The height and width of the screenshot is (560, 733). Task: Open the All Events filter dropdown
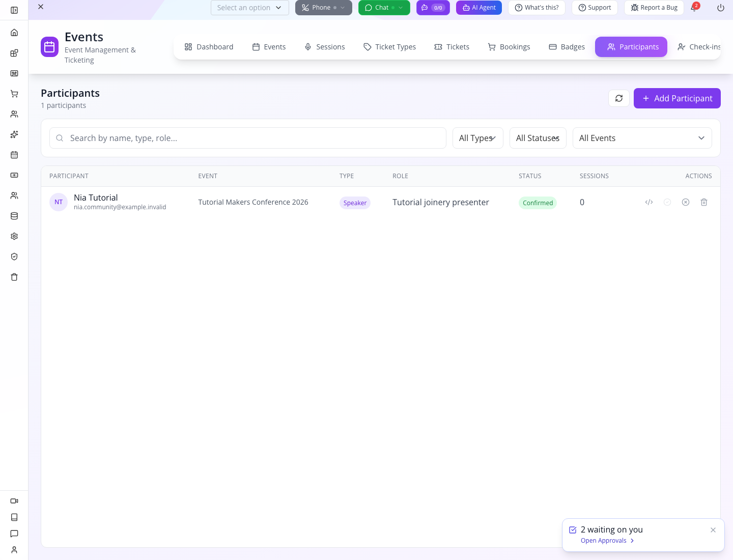point(642,138)
